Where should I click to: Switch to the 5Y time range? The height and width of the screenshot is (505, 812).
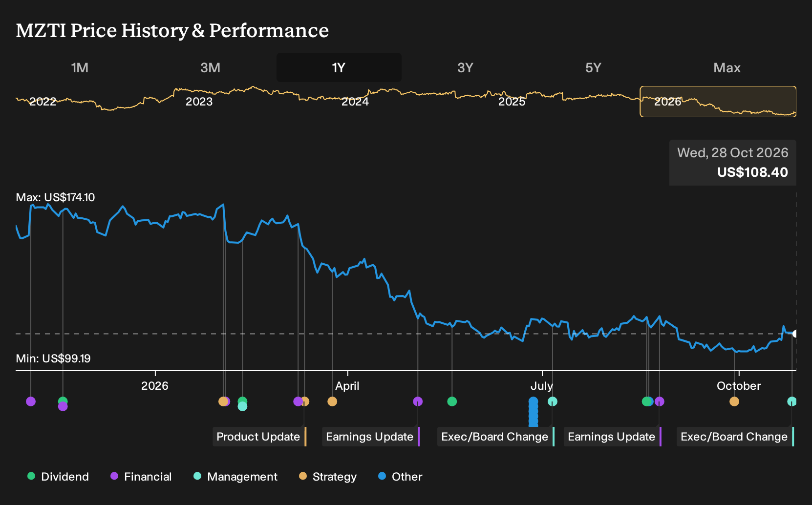(593, 68)
